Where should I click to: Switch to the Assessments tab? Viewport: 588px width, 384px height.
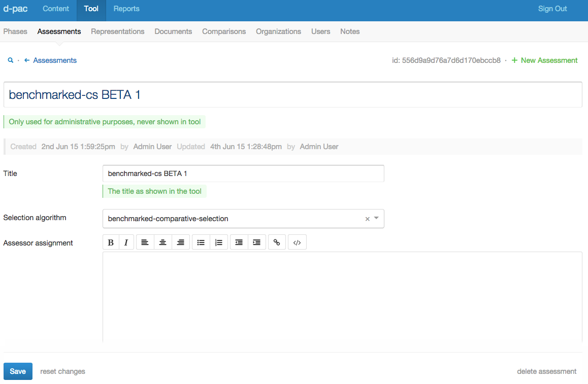(59, 31)
